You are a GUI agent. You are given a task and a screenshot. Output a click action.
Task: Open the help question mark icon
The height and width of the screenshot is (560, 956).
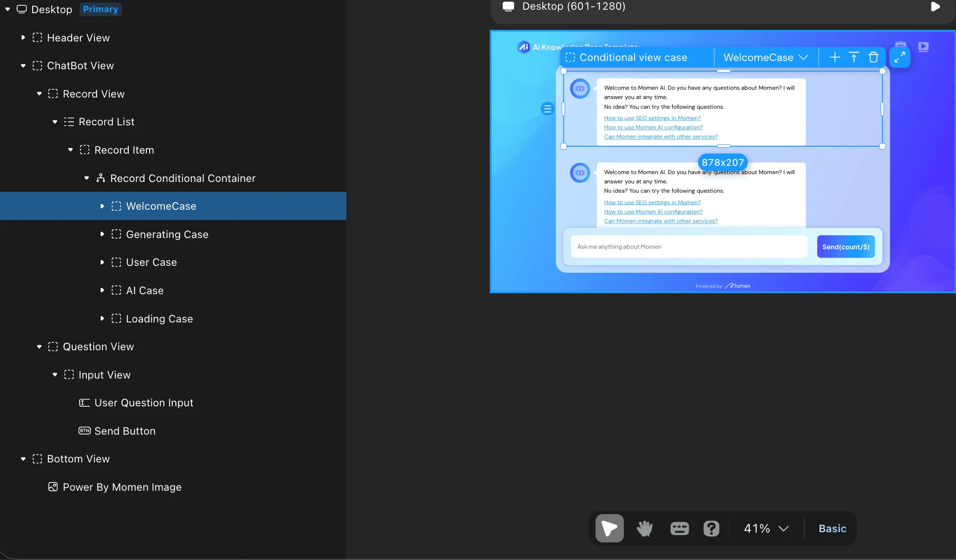[711, 528]
